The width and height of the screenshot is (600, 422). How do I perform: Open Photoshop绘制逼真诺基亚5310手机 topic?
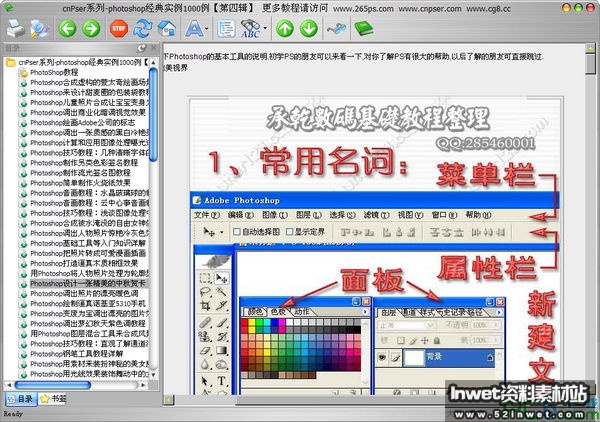[x=88, y=303]
